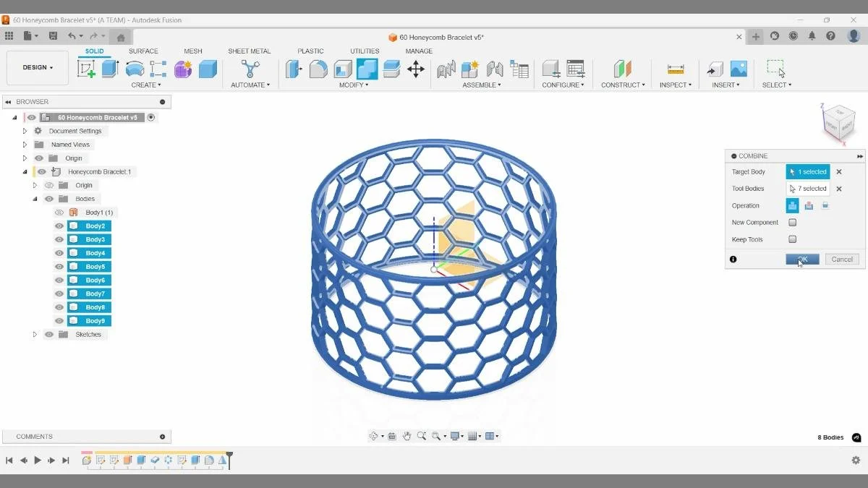Click the Pan hand tool

tap(407, 436)
